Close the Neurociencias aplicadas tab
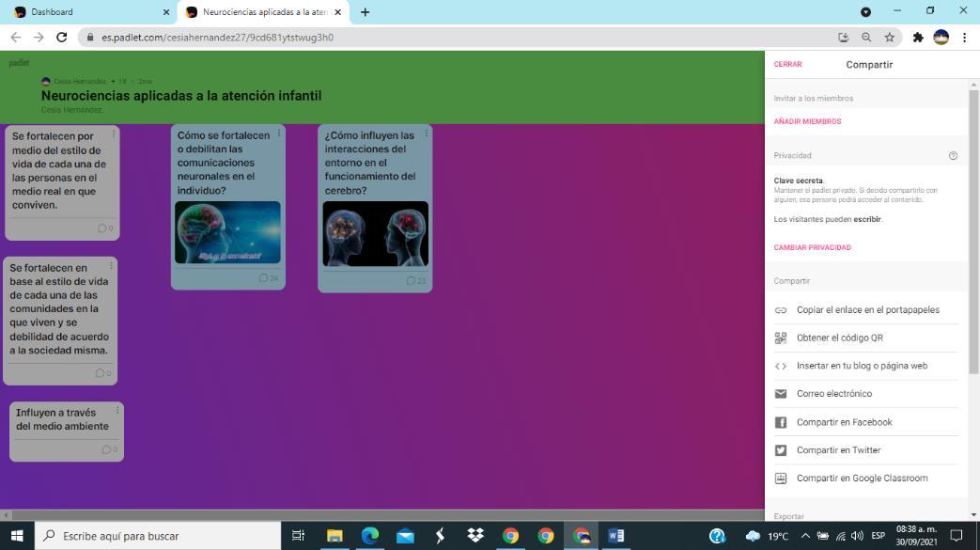 click(338, 12)
